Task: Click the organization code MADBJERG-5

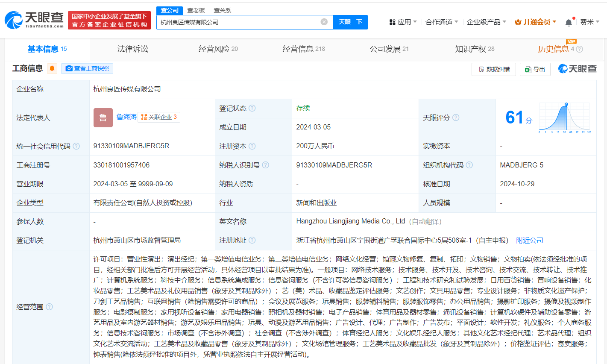Action: pos(522,165)
